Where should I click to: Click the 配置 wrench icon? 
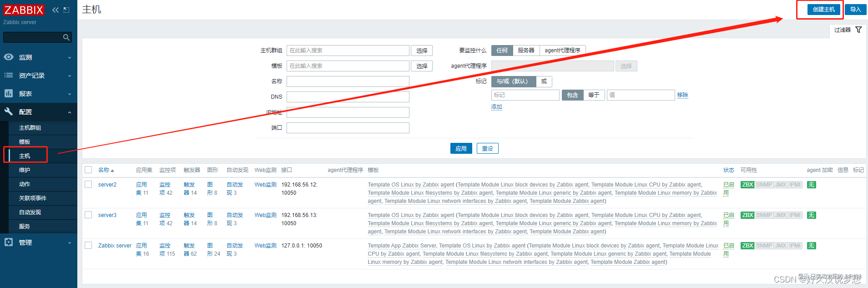click(x=9, y=111)
